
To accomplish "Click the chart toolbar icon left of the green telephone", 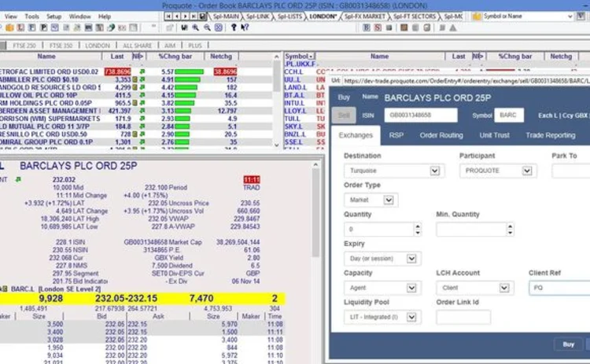I will click(100, 28).
